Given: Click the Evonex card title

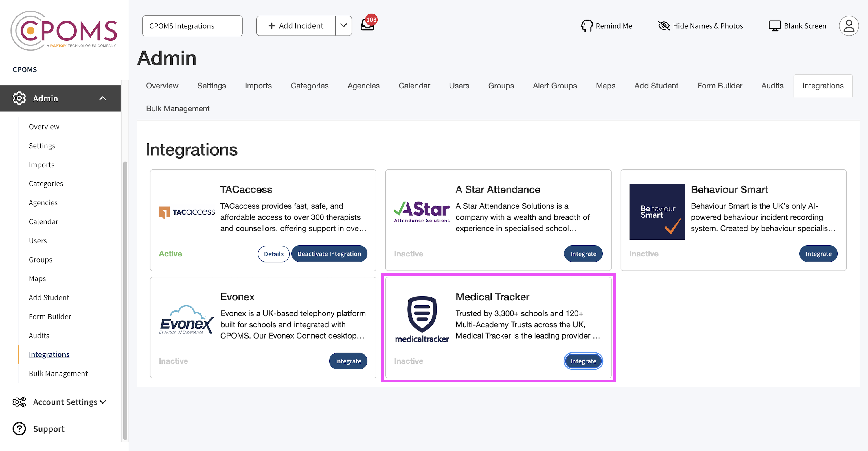Looking at the screenshot, I should pyautogui.click(x=237, y=297).
